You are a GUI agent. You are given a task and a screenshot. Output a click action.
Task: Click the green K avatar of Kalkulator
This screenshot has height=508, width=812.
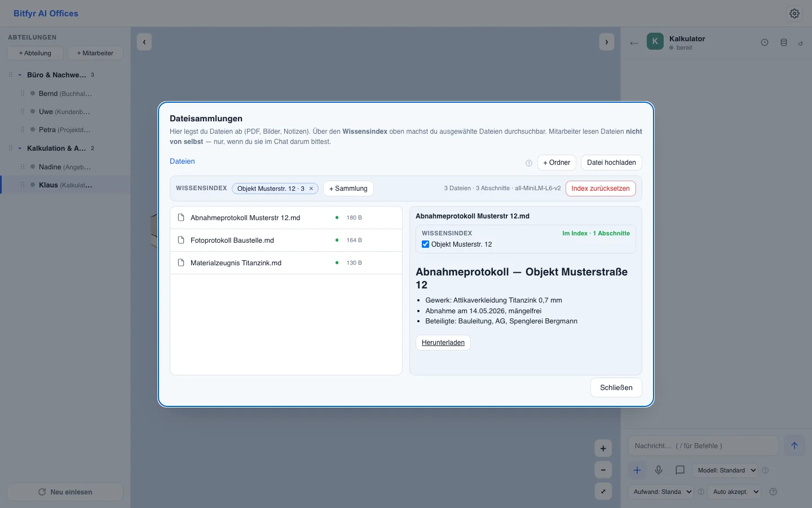coord(655,41)
